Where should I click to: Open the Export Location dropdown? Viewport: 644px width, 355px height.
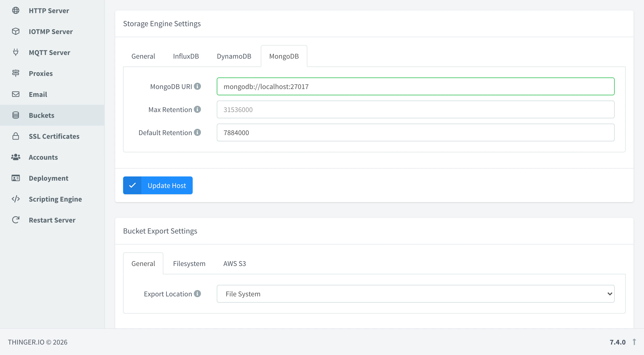click(x=415, y=294)
